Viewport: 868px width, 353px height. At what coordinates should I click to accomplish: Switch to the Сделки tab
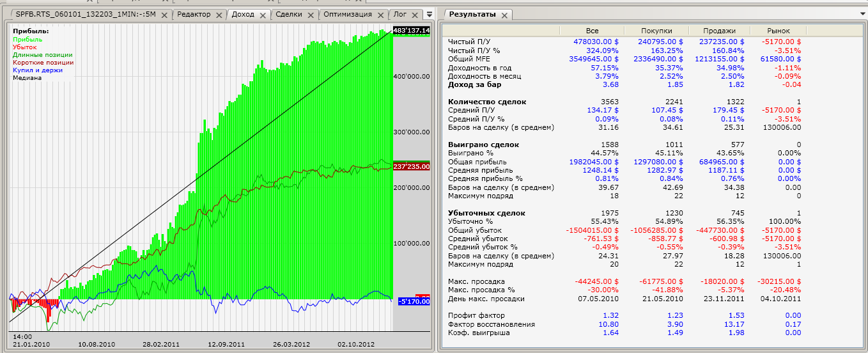tap(288, 14)
